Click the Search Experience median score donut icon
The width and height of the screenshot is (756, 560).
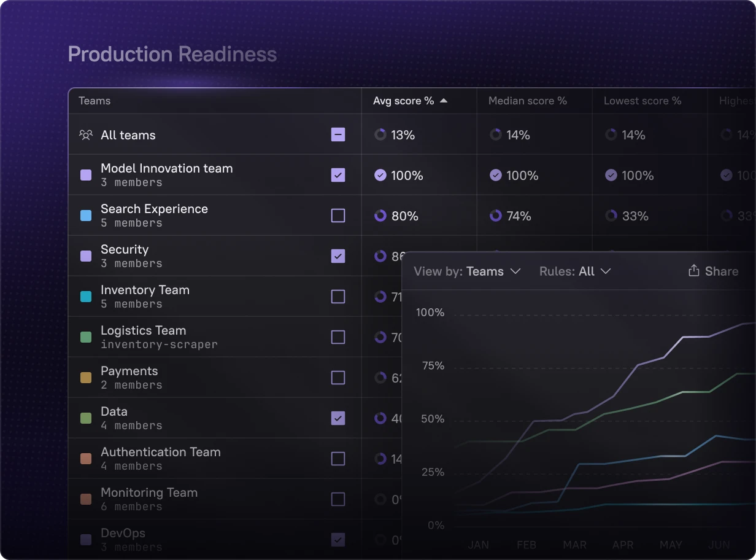[496, 216]
